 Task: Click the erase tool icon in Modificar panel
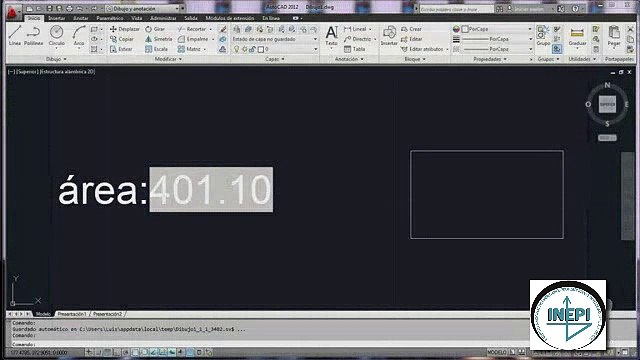coord(223,29)
